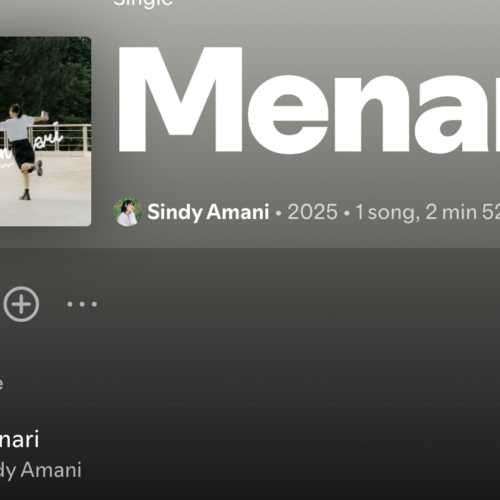Click the letter M of the Menari heading
The image size is (500, 500).
click(x=179, y=100)
